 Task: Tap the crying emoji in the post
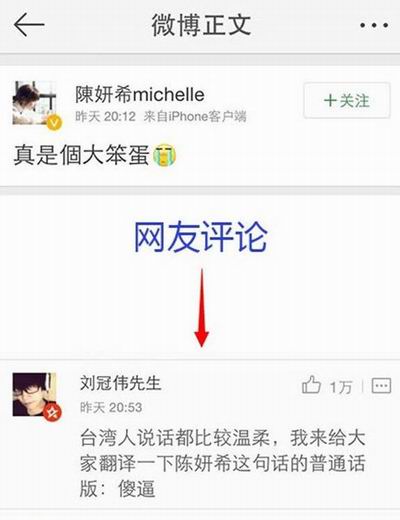164,155
